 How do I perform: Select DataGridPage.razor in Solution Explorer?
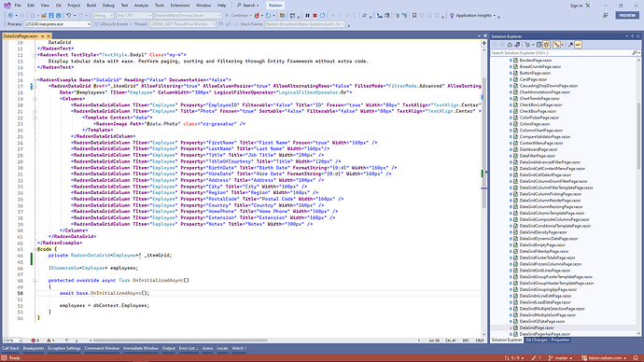pos(537,327)
